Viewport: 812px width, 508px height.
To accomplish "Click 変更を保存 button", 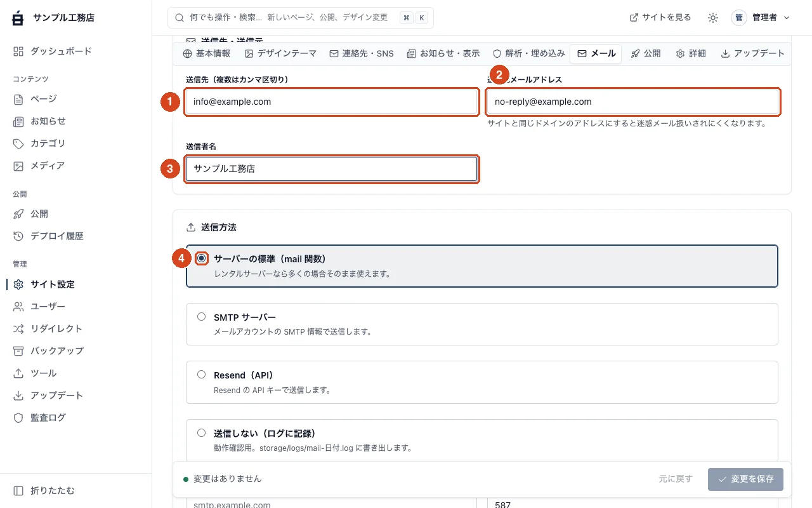I will pos(745,479).
